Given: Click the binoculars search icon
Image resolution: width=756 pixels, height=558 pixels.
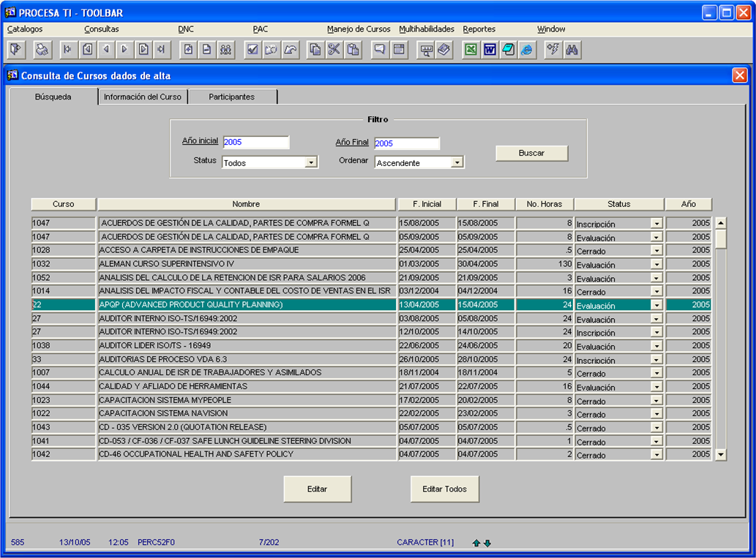Looking at the screenshot, I should pyautogui.click(x=572, y=50).
